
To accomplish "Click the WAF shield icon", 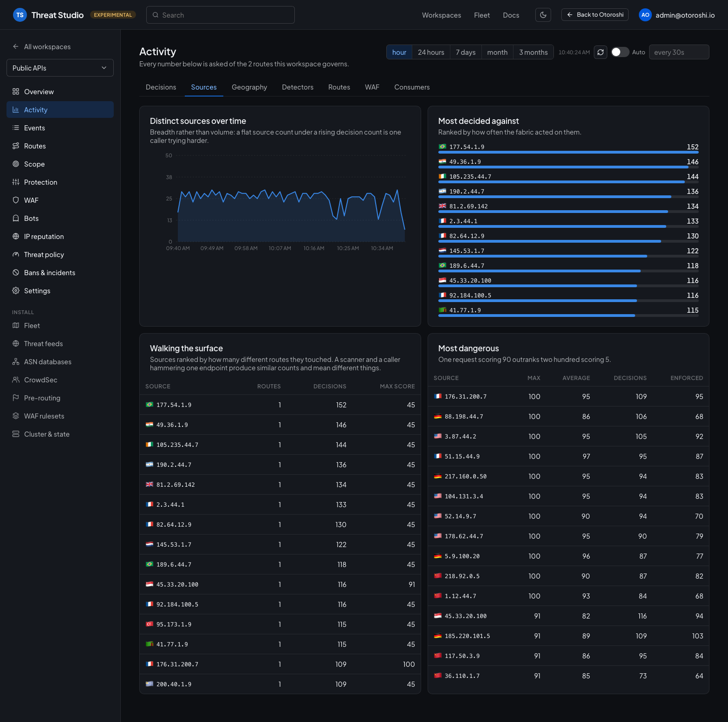I will [x=16, y=200].
